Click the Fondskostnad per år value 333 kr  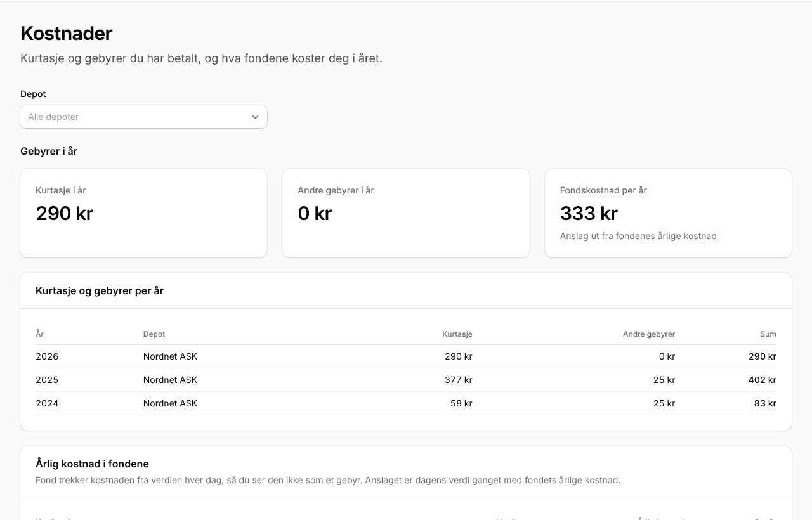(589, 213)
